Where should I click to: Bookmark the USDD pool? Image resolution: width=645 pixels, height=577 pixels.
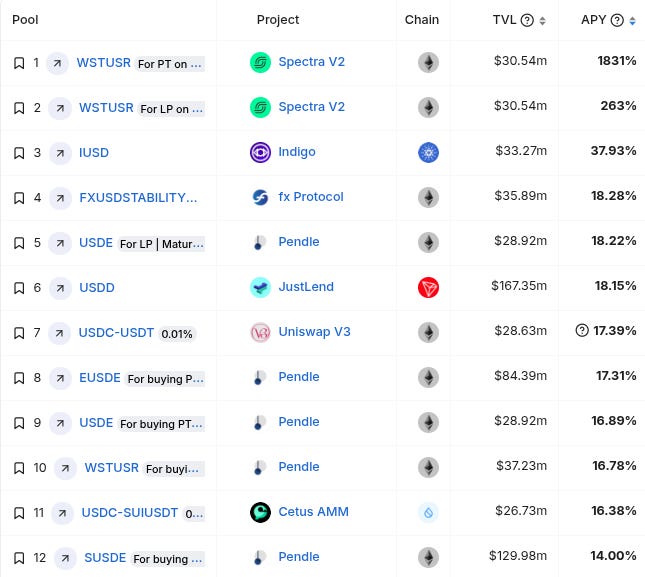click(x=19, y=288)
